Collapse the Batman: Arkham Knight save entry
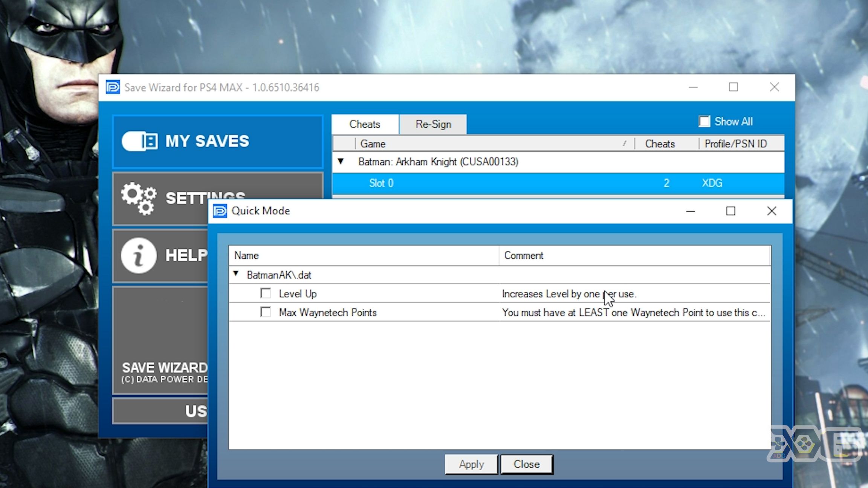Image resolution: width=868 pixels, height=488 pixels. (342, 162)
